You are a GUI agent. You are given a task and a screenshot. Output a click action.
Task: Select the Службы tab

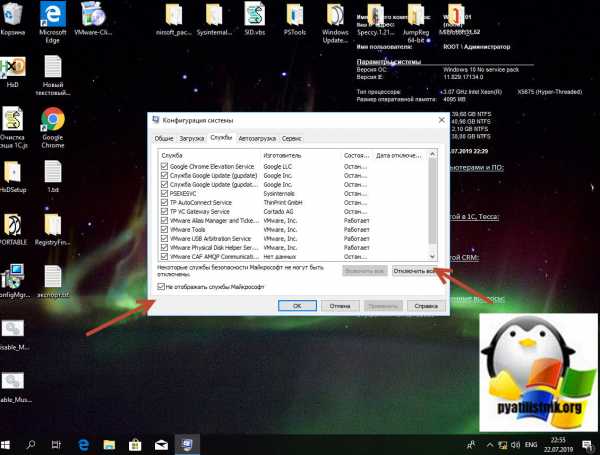[221, 138]
